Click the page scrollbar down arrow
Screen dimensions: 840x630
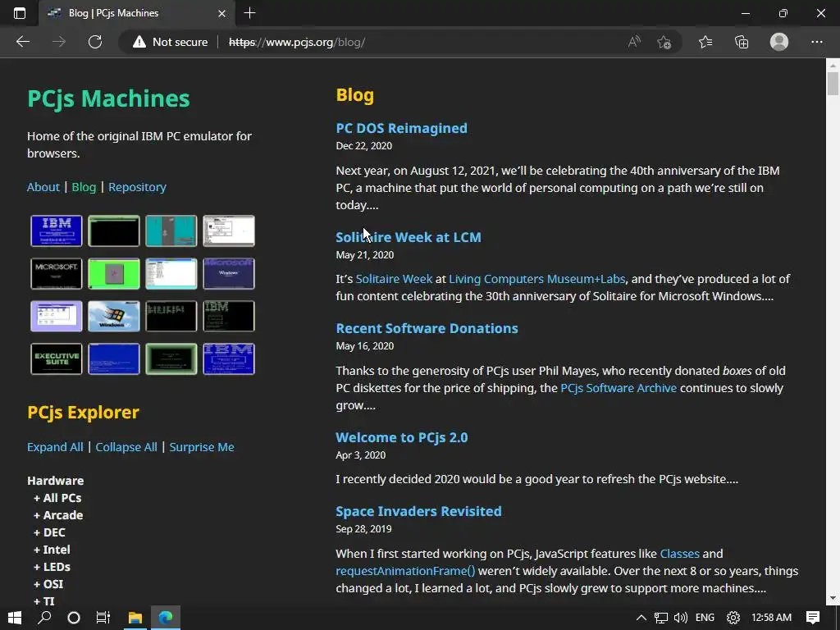(833, 598)
